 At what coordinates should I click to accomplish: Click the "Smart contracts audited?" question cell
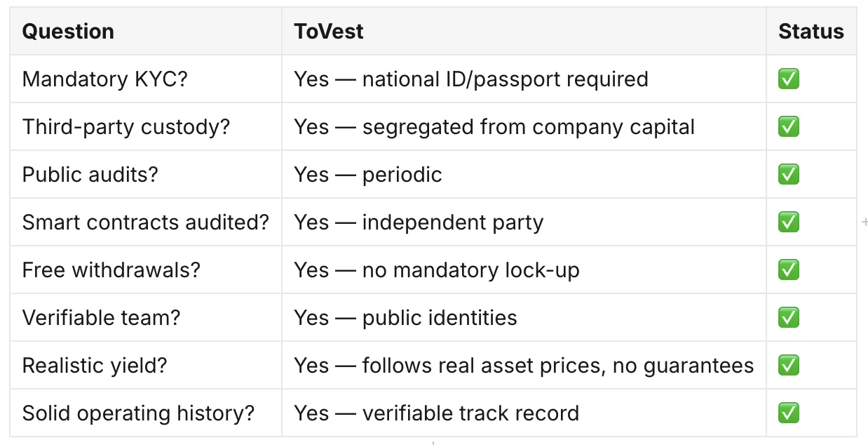146,222
